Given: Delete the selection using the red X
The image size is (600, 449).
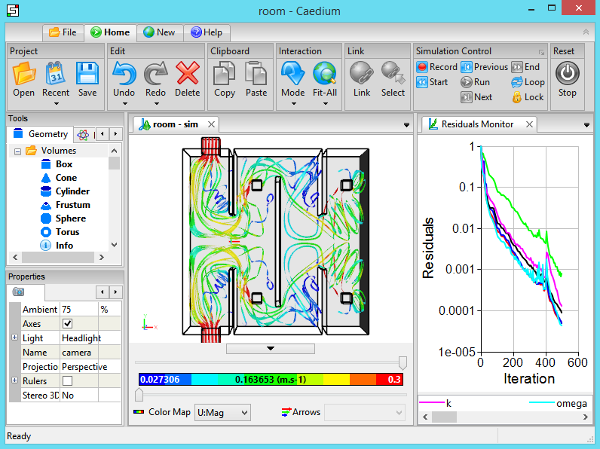Looking at the screenshot, I should pyautogui.click(x=188, y=80).
